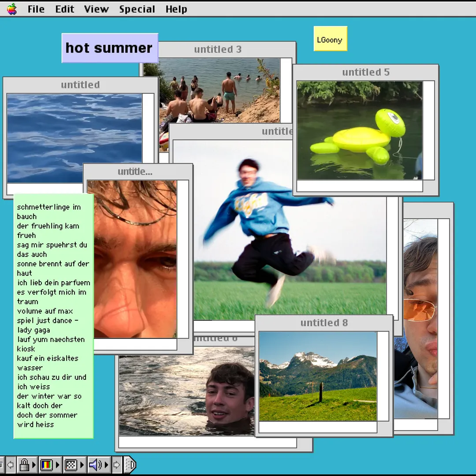Open the View menu

[x=96, y=9]
